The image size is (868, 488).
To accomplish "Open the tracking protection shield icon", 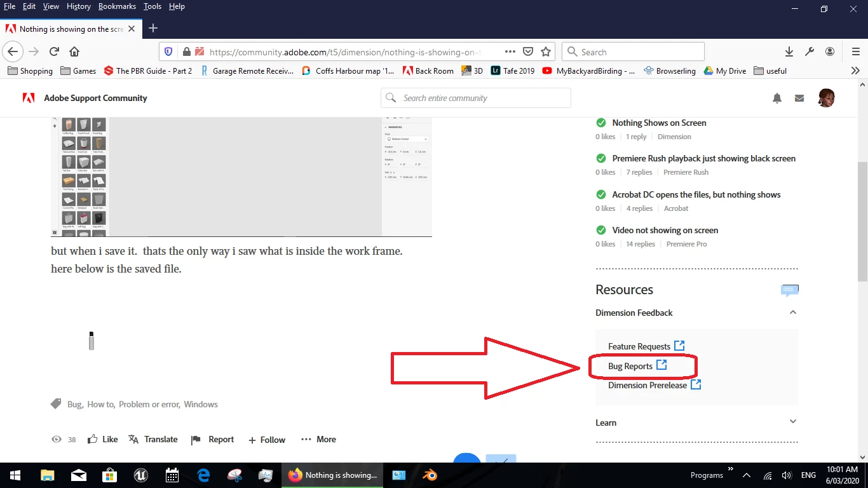I will 168,52.
